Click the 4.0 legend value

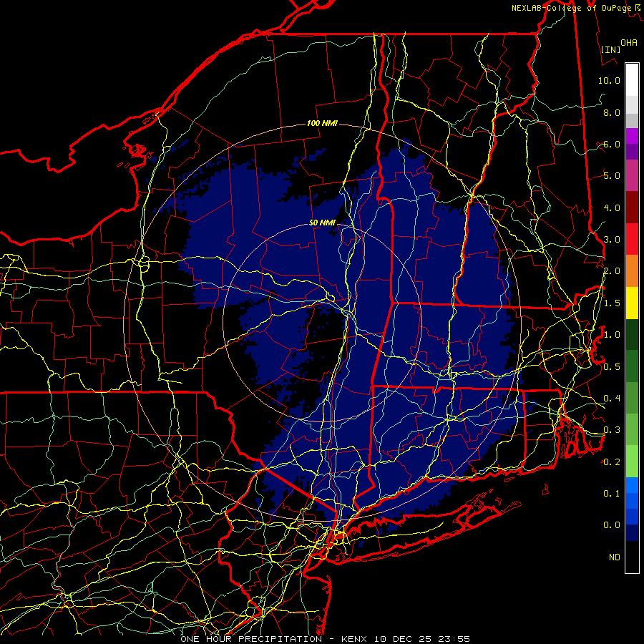click(612, 208)
